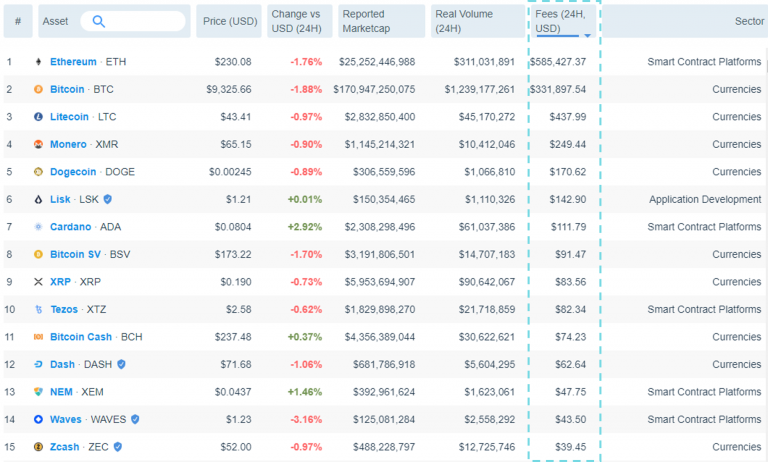This screenshot has width=768, height=462.
Task: Open the Tezos asset link
Action: click(64, 309)
